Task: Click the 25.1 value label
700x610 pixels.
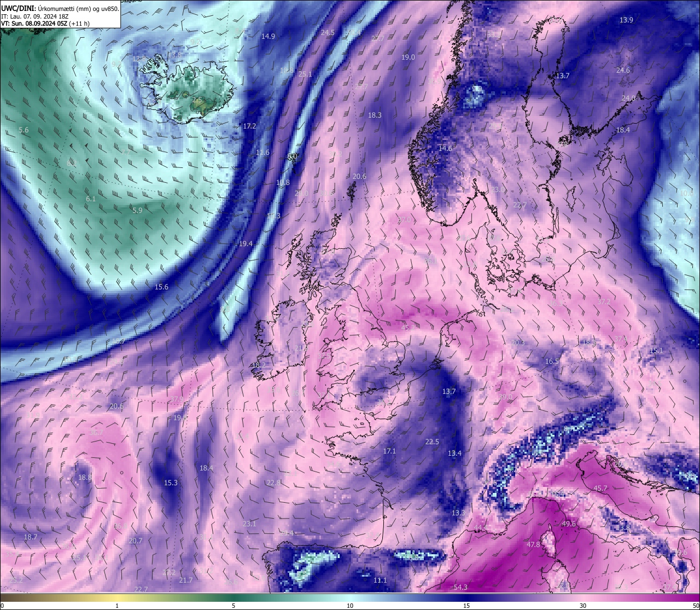Action: click(305, 74)
